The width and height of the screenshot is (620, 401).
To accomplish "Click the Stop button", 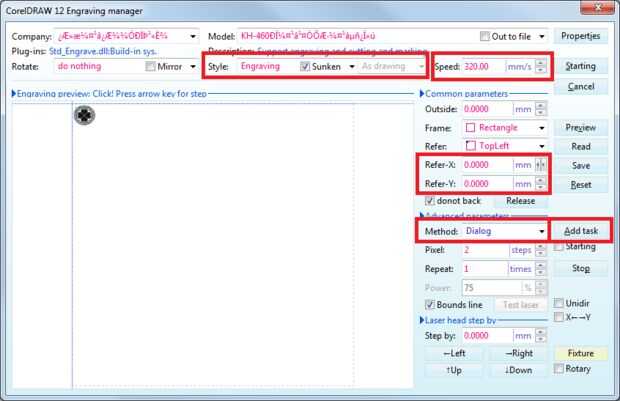I will click(x=580, y=269).
